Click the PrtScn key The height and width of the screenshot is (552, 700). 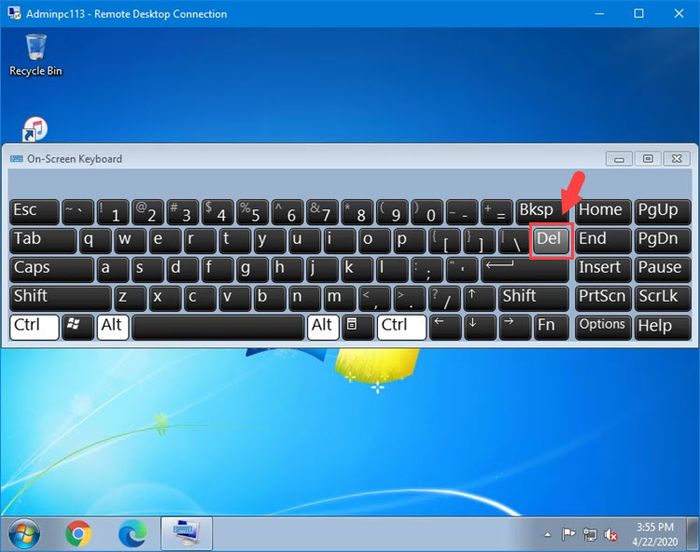click(x=603, y=298)
